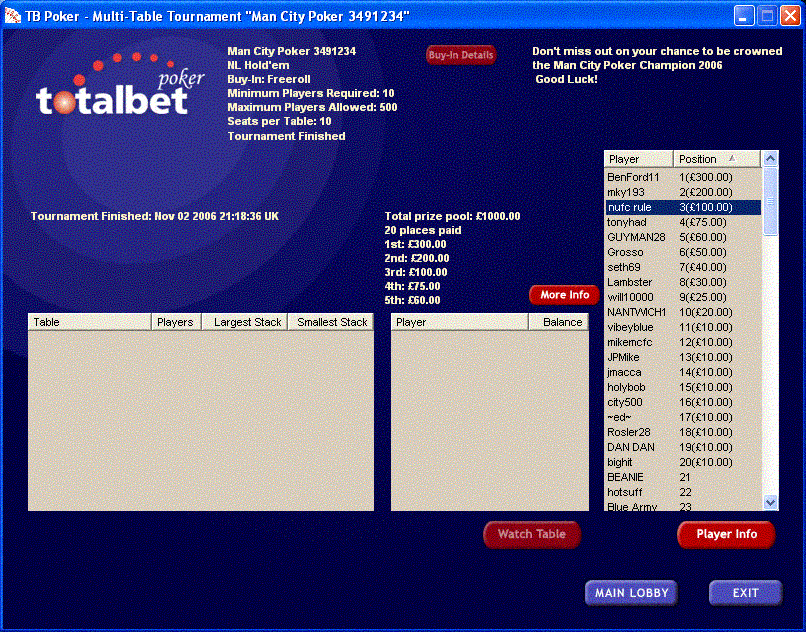
Task: Click position 1(£300.00) prize cell
Action: pos(706,177)
